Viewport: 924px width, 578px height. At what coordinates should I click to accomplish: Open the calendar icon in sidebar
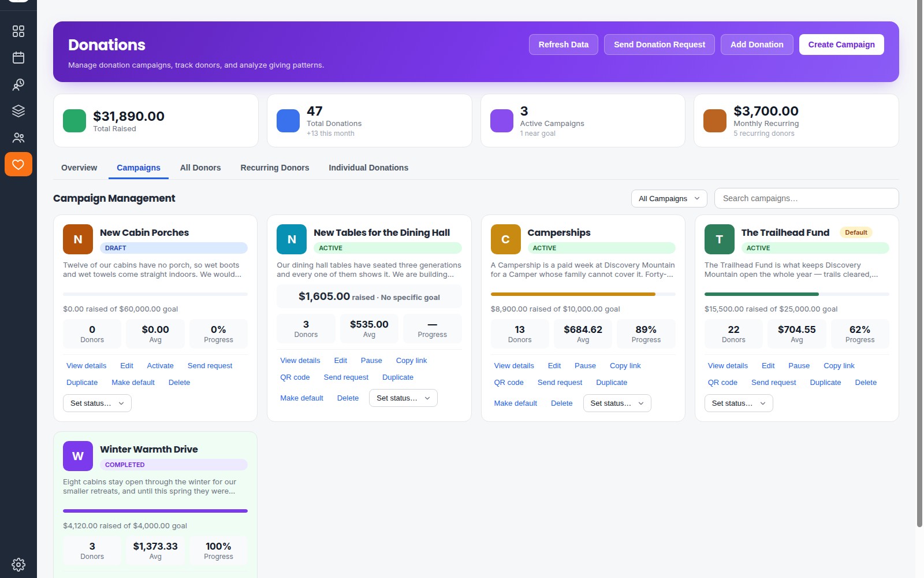click(18, 58)
